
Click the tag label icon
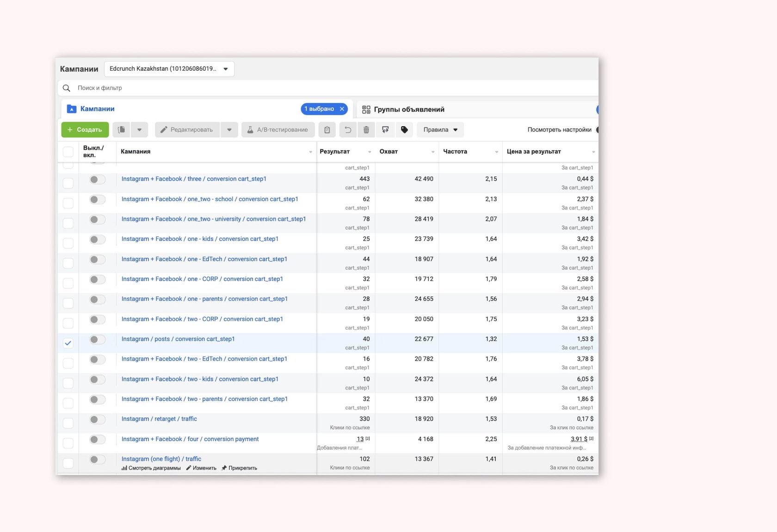point(404,130)
